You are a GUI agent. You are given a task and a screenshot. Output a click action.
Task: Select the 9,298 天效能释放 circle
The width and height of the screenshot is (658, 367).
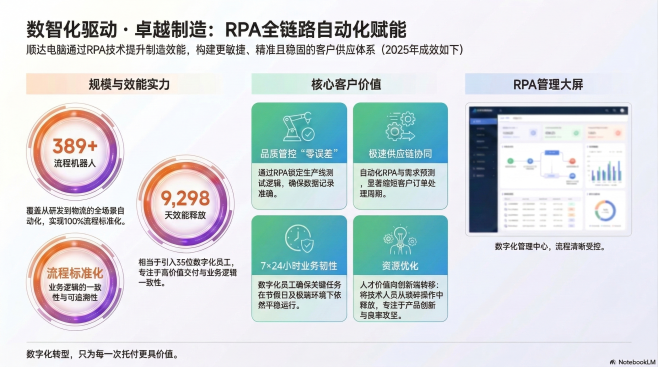pyautogui.click(x=185, y=204)
